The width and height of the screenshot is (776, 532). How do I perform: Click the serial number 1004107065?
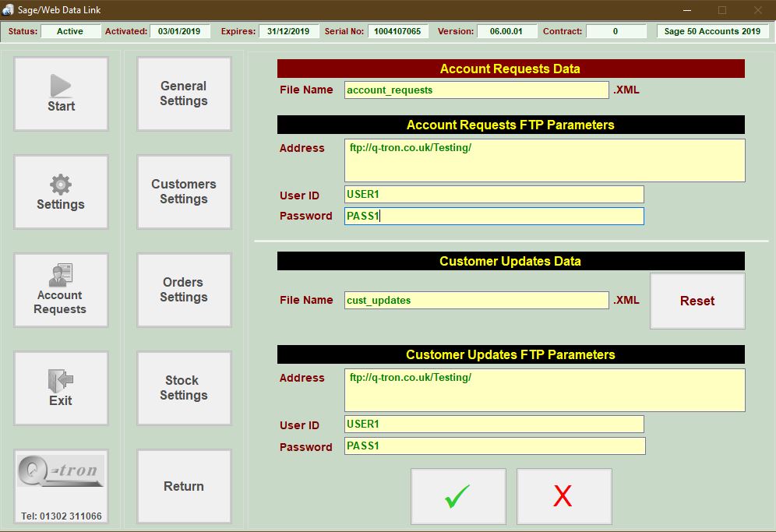(397, 31)
